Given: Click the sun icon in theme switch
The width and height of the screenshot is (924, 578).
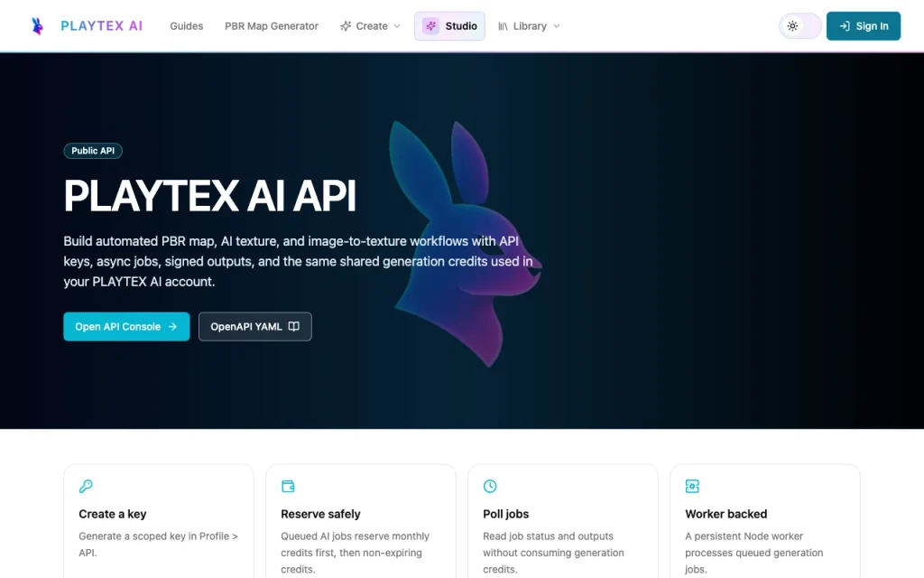Looking at the screenshot, I should tap(792, 26).
